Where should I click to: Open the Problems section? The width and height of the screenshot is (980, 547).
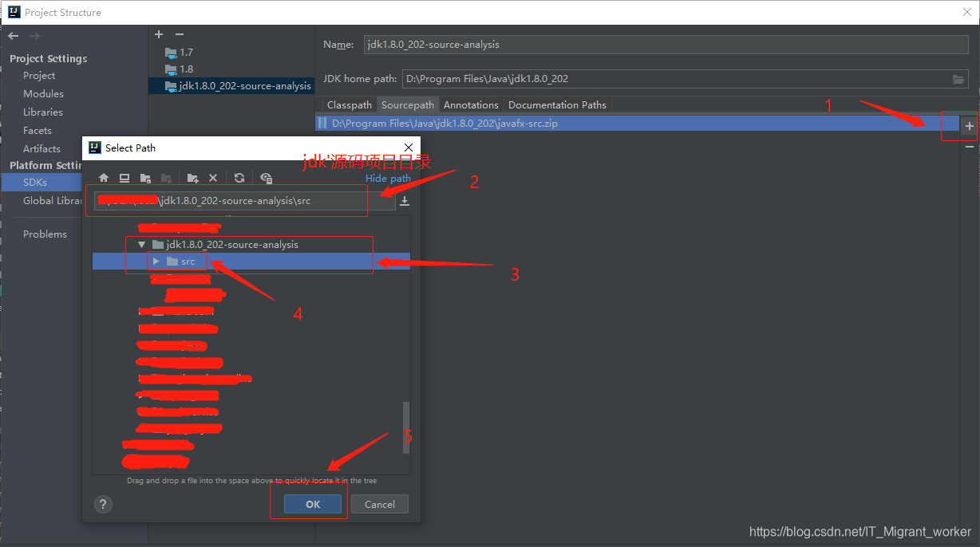point(45,234)
